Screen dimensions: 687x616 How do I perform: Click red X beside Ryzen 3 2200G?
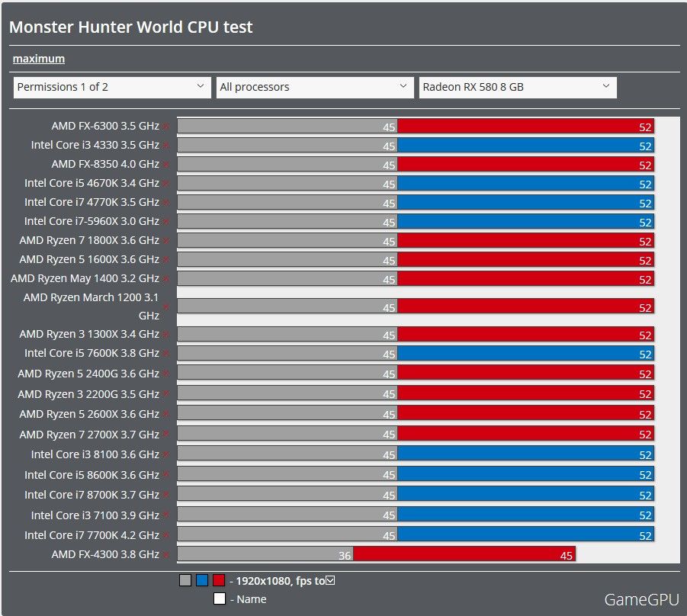166,394
